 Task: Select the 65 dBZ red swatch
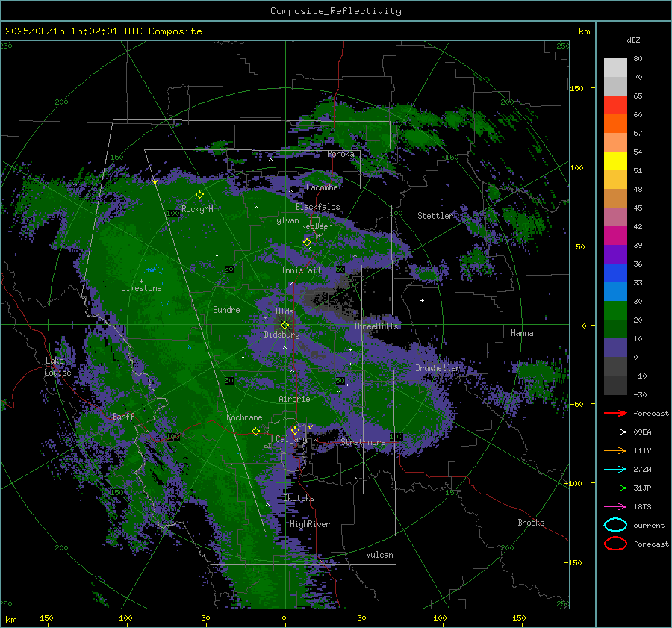(615, 105)
